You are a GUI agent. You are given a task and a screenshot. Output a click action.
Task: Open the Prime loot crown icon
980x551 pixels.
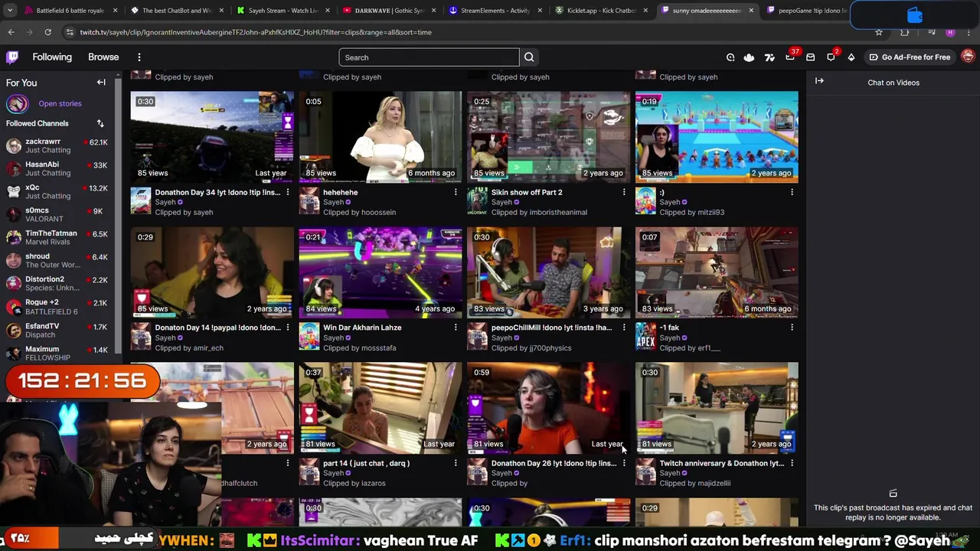point(749,57)
